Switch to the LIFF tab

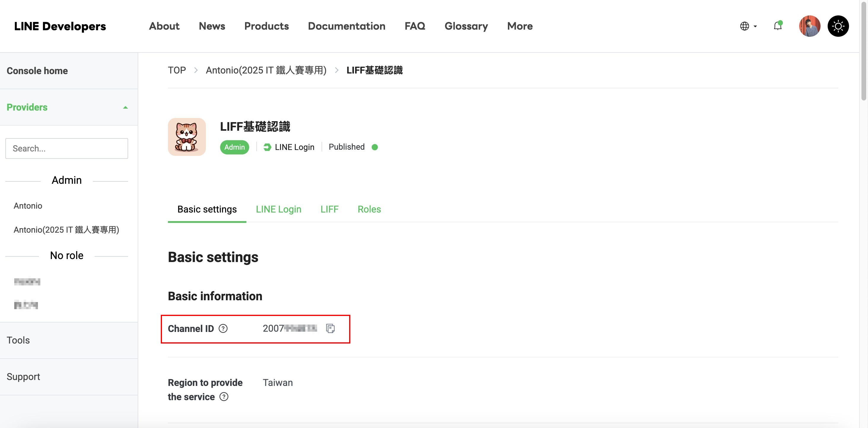pos(329,209)
